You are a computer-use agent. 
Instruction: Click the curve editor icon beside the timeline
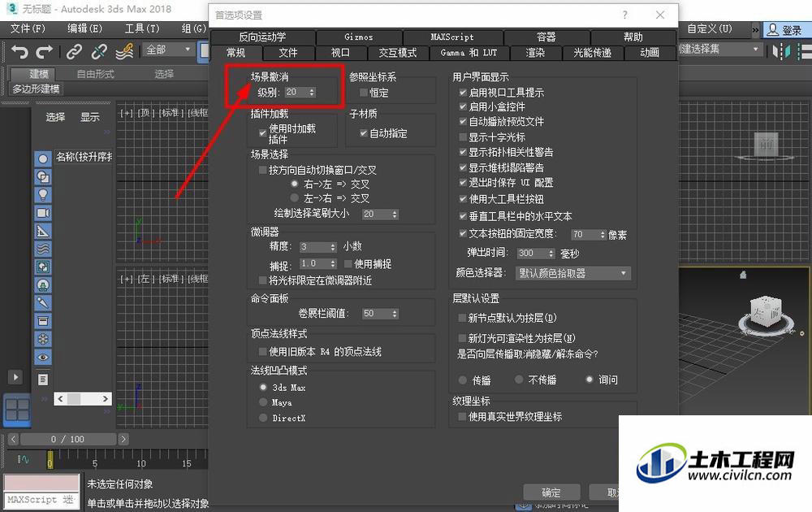tap(24, 459)
